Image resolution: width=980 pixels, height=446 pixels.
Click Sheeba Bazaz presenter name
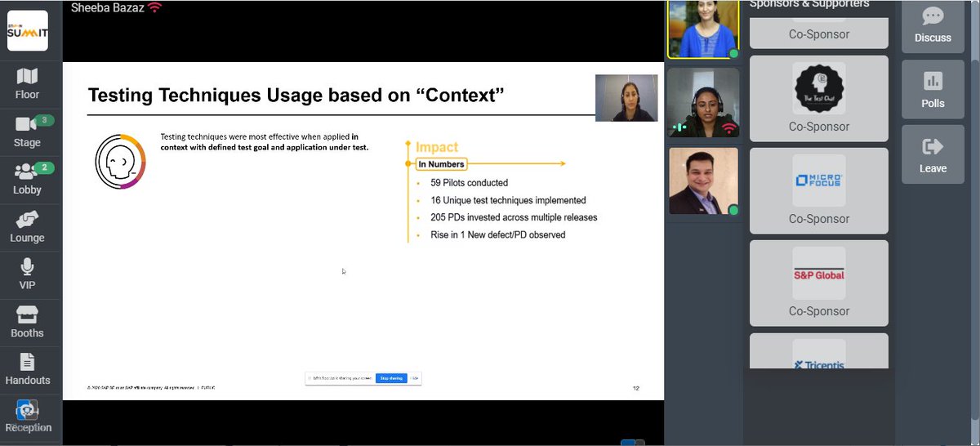(106, 7)
